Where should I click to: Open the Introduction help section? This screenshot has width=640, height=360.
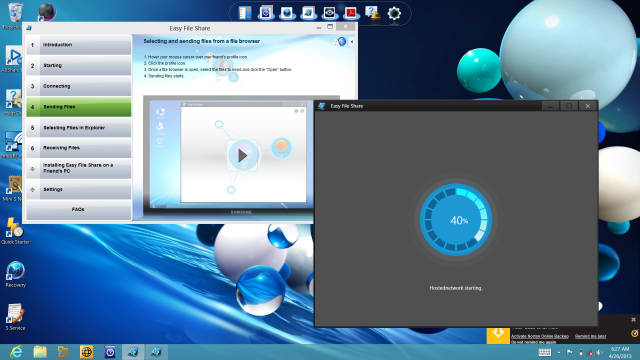point(79,45)
